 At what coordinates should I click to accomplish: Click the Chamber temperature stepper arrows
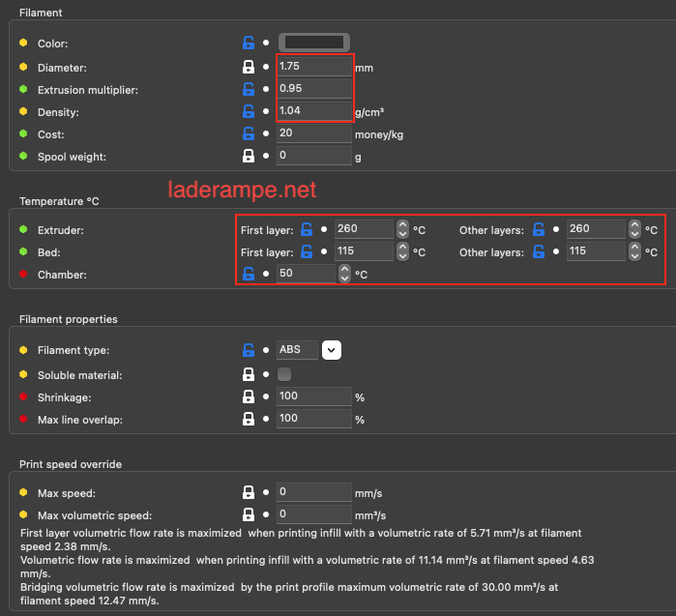pos(344,274)
